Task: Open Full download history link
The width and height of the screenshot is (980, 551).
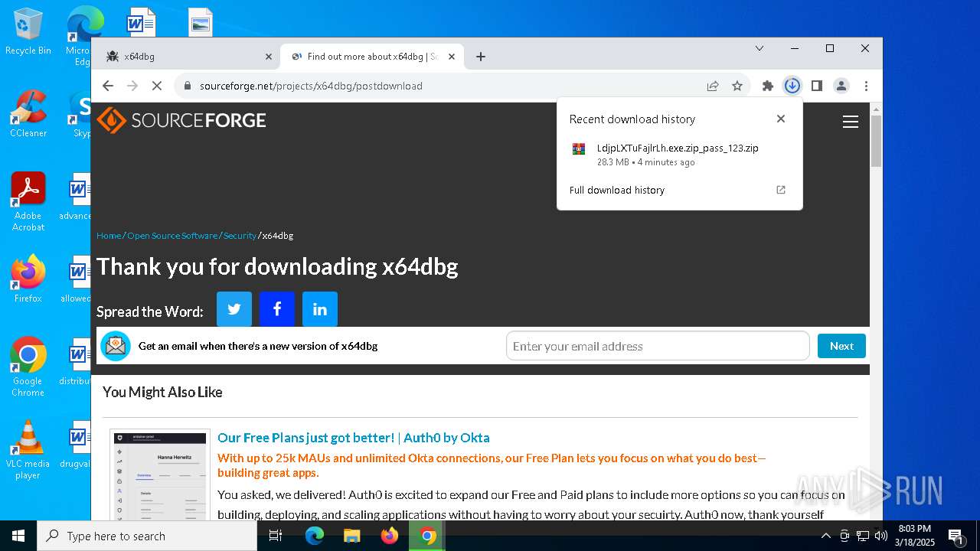Action: tap(617, 190)
